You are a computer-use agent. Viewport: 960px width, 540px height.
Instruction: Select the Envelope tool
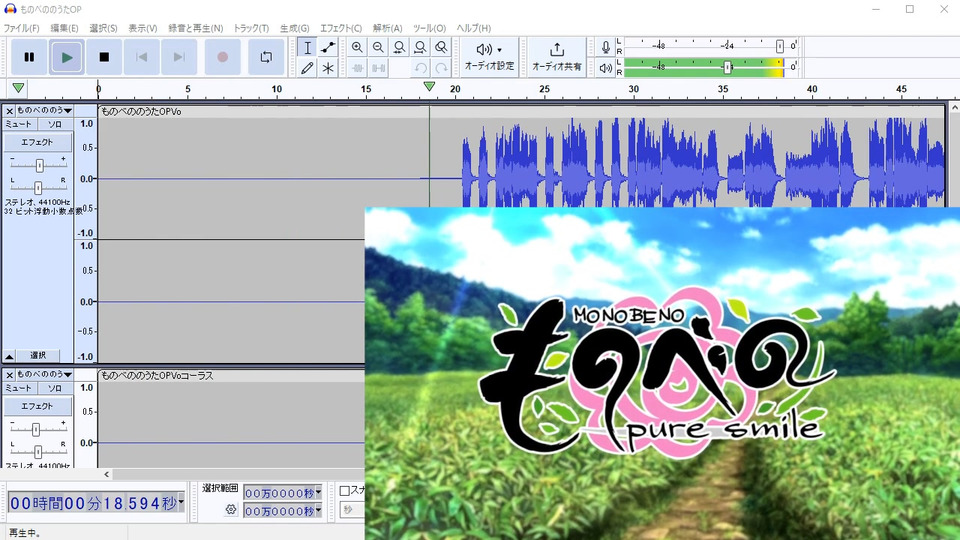[x=328, y=47]
